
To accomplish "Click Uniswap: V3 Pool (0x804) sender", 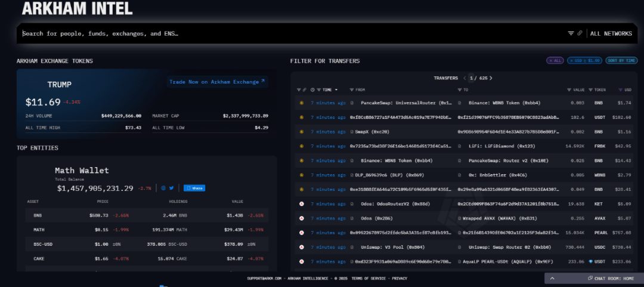I will pyautogui.click(x=392, y=247).
